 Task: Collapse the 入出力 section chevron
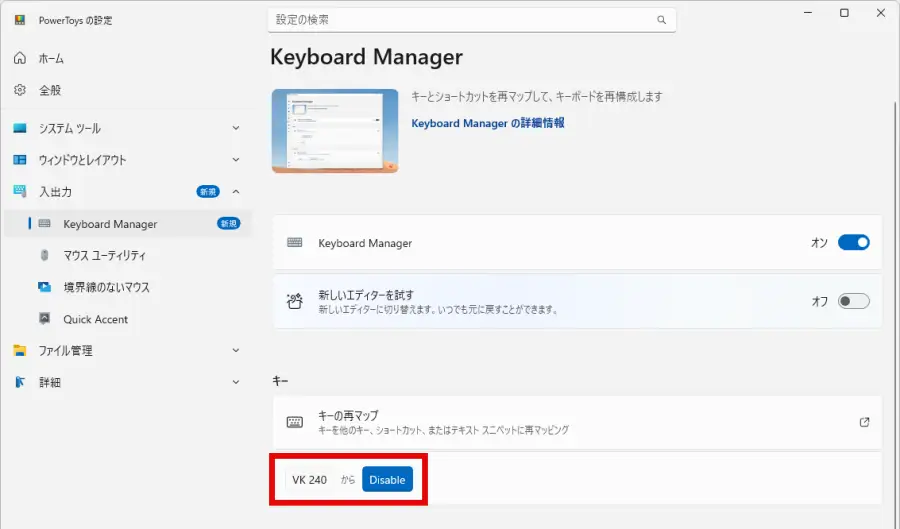coord(236,192)
